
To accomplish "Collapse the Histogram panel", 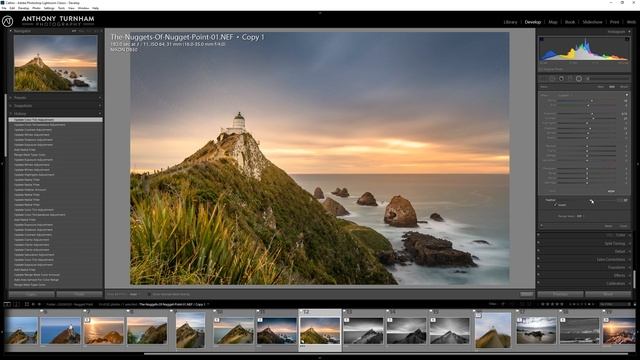I will 629,31.
